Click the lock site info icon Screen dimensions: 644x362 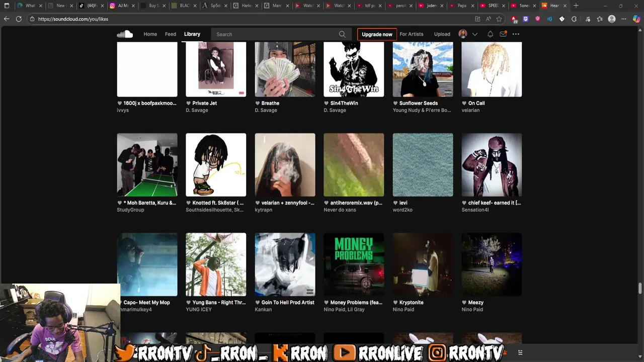32,19
